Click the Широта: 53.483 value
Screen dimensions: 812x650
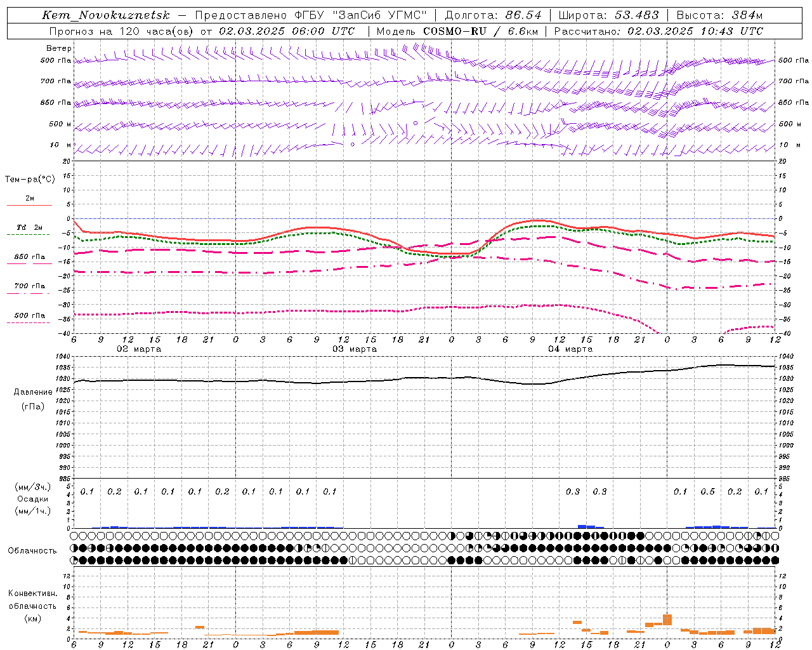point(609,15)
